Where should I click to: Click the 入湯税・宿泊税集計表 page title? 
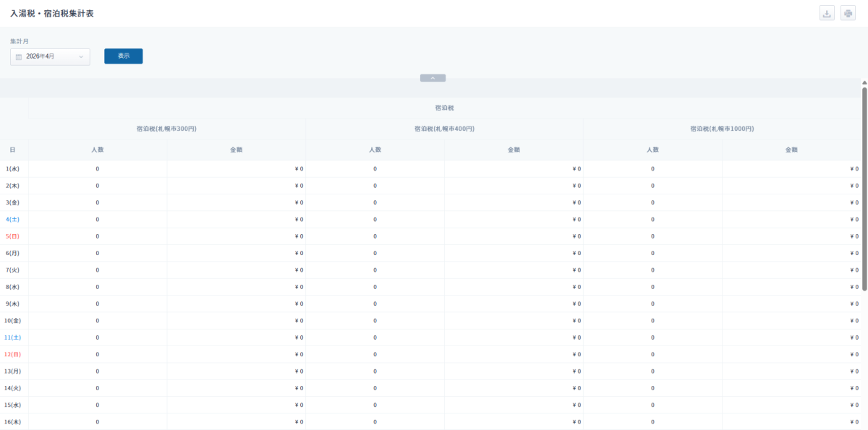coord(52,14)
